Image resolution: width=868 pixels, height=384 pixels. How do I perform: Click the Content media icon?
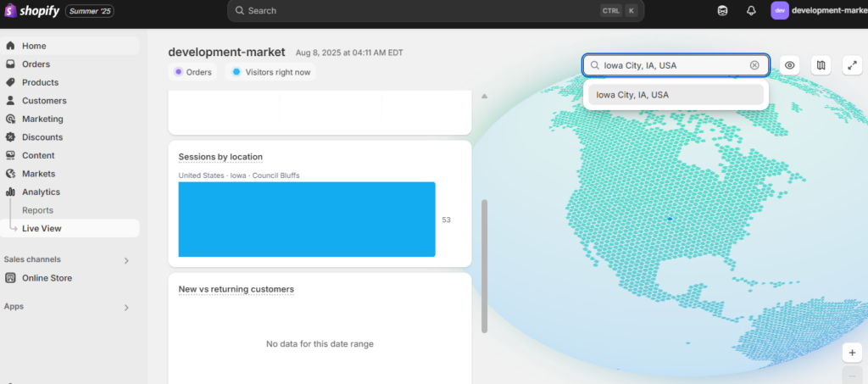(x=10, y=155)
